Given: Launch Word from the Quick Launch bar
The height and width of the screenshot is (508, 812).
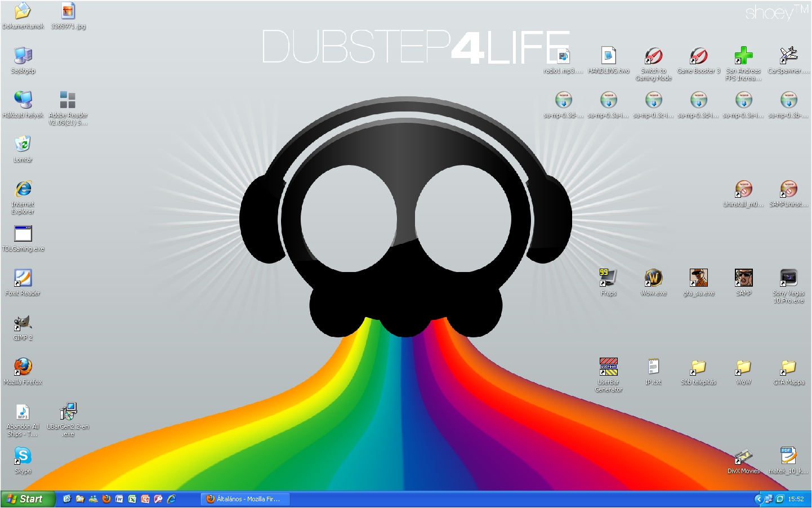Looking at the screenshot, I should click(x=119, y=499).
